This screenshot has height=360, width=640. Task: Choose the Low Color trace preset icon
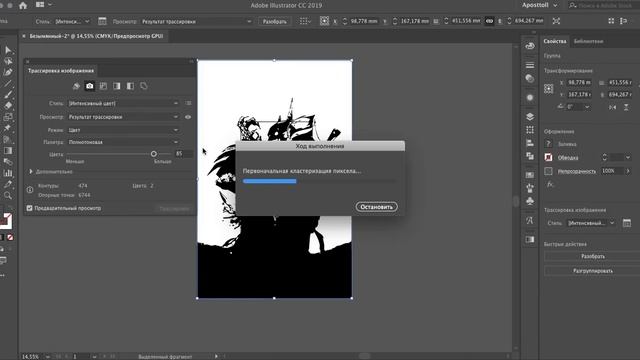103,86
